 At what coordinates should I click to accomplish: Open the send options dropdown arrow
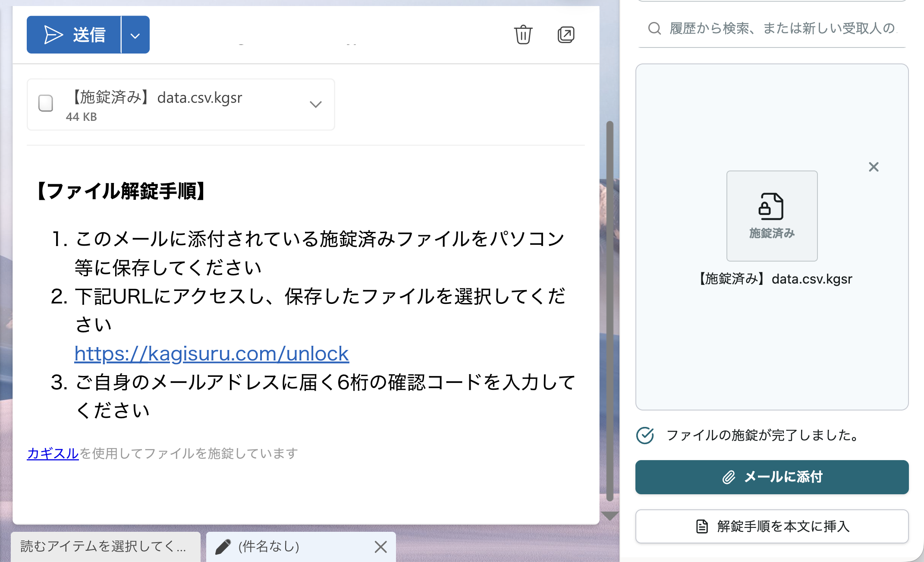135,35
